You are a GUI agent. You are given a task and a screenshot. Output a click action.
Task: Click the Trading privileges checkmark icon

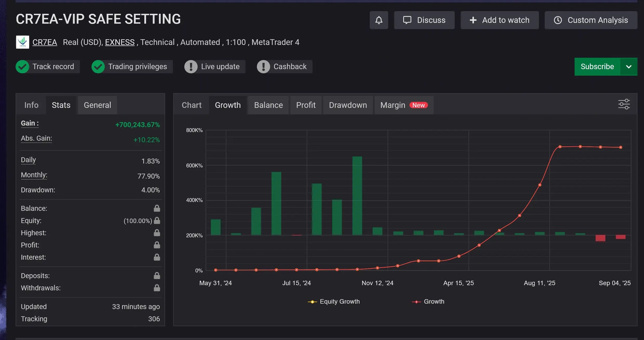98,67
